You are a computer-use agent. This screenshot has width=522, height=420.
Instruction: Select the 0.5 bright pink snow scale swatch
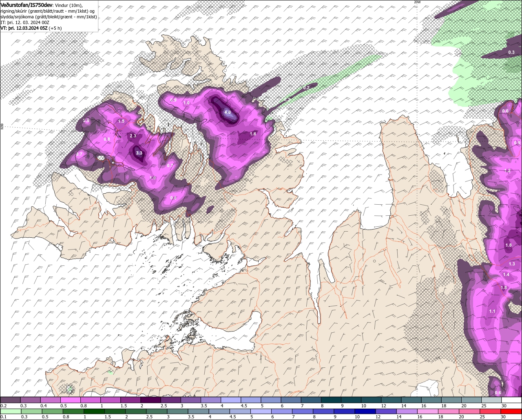(70, 400)
